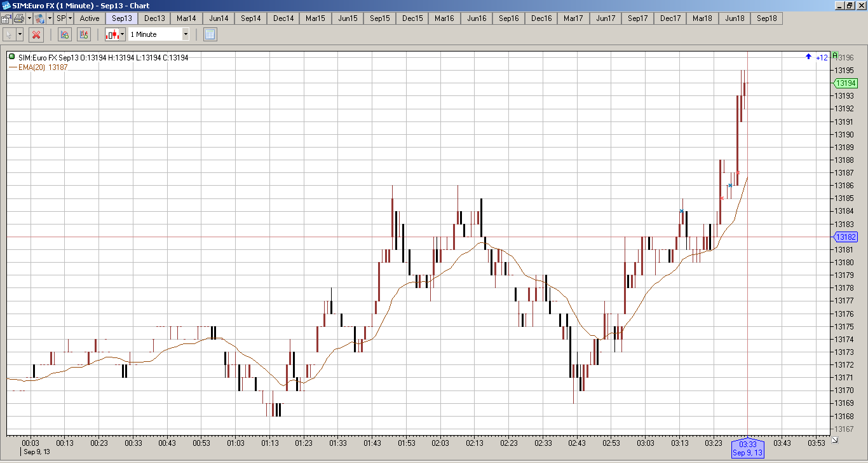The image size is (868, 463).
Task: Select the Mar14 contract tab
Action: (186, 18)
